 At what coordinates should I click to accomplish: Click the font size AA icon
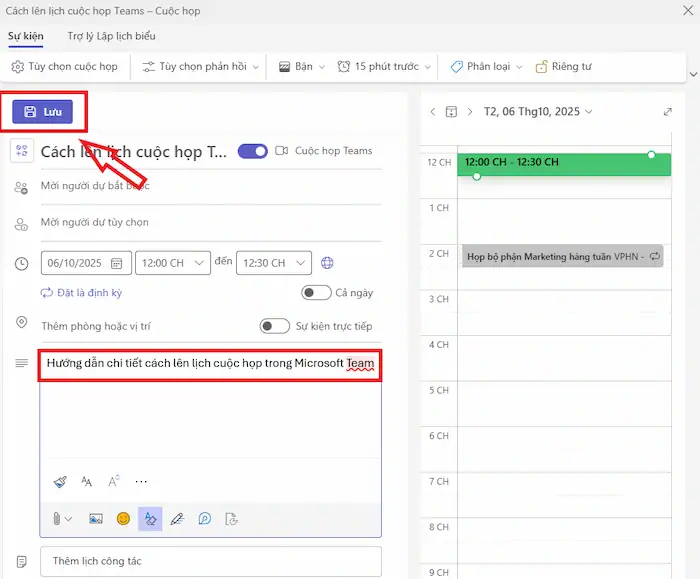87,481
